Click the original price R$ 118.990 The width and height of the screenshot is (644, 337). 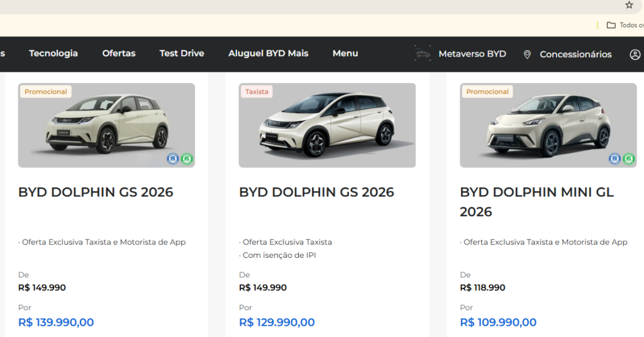click(482, 288)
